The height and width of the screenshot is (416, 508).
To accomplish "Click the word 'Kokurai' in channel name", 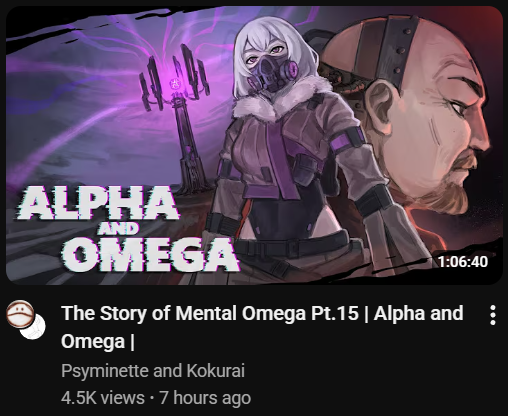I will tap(215, 371).
